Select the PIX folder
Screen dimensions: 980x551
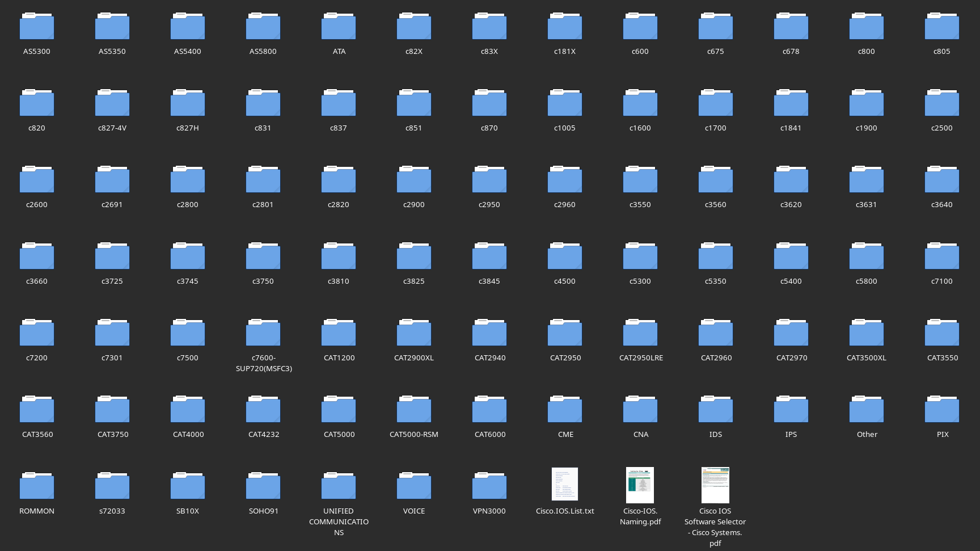(942, 410)
